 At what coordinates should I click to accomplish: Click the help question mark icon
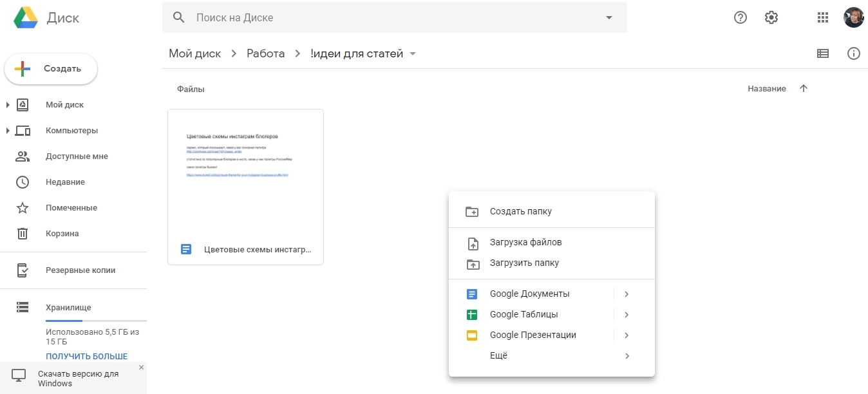pyautogui.click(x=741, y=18)
